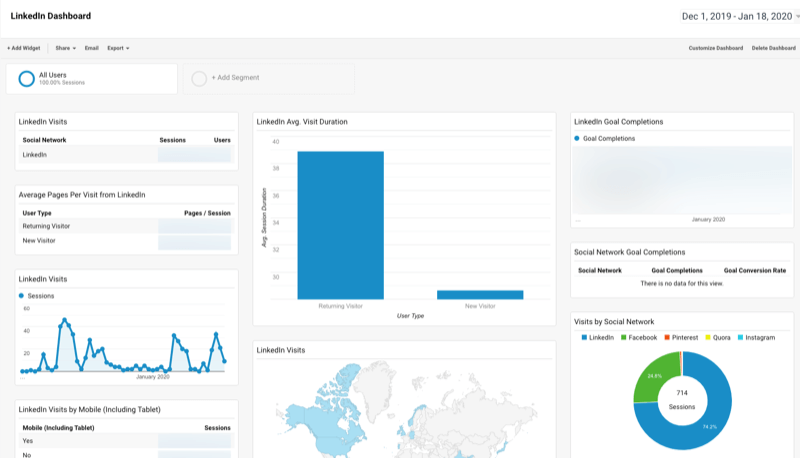Screen dimensions: 800x458
Task: Click LinkedIn legend swatch in Visits by Social Network
Action: (584, 338)
